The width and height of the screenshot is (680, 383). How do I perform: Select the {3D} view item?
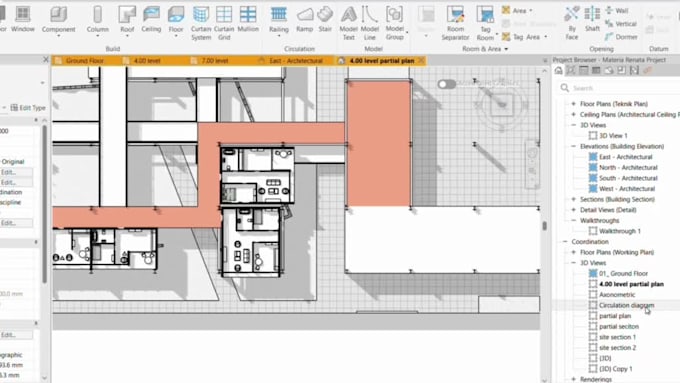605,359
